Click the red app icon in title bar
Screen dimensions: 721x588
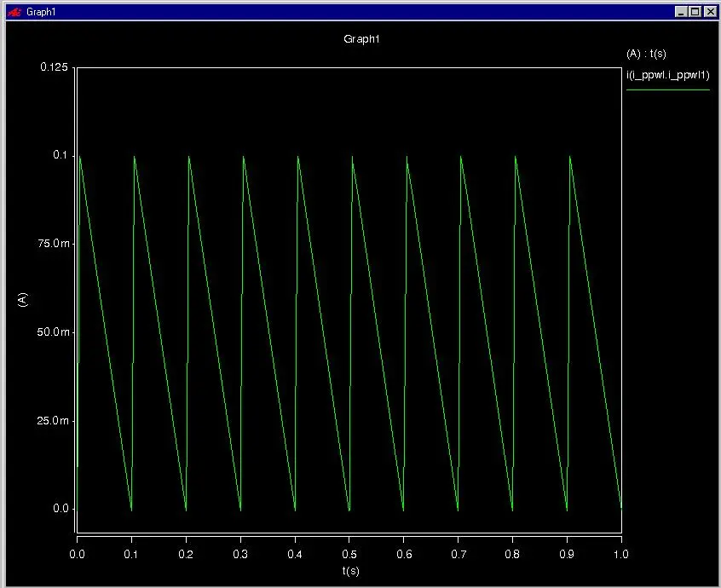click(14, 12)
